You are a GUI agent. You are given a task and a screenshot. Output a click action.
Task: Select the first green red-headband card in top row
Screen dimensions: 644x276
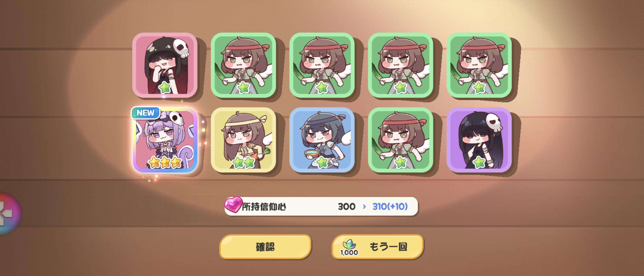pyautogui.click(x=243, y=65)
